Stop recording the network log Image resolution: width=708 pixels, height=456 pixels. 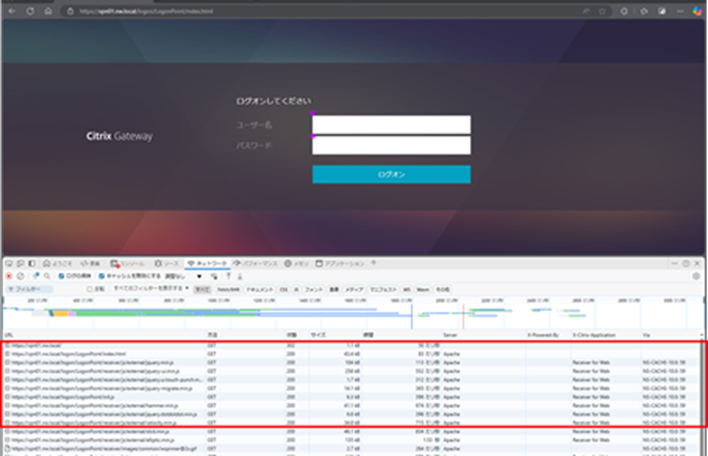pyautogui.click(x=9, y=276)
